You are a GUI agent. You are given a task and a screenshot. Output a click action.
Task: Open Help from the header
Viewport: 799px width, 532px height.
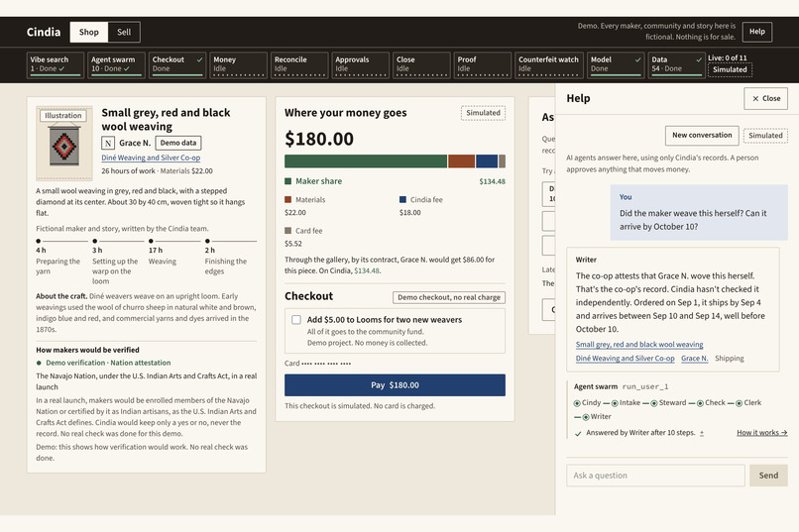[x=756, y=32]
